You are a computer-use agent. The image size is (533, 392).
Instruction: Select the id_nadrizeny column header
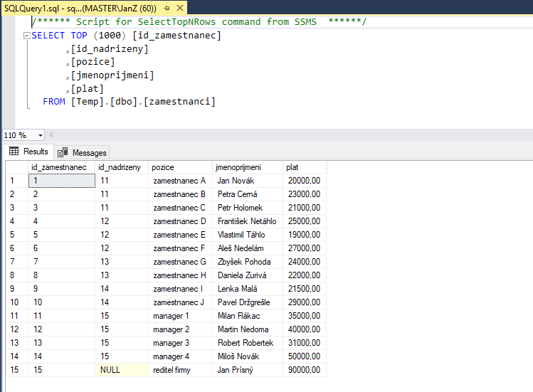point(120,167)
